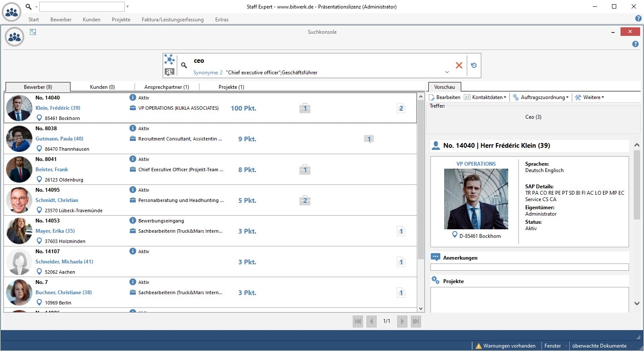Open search history clock icon

474,65
